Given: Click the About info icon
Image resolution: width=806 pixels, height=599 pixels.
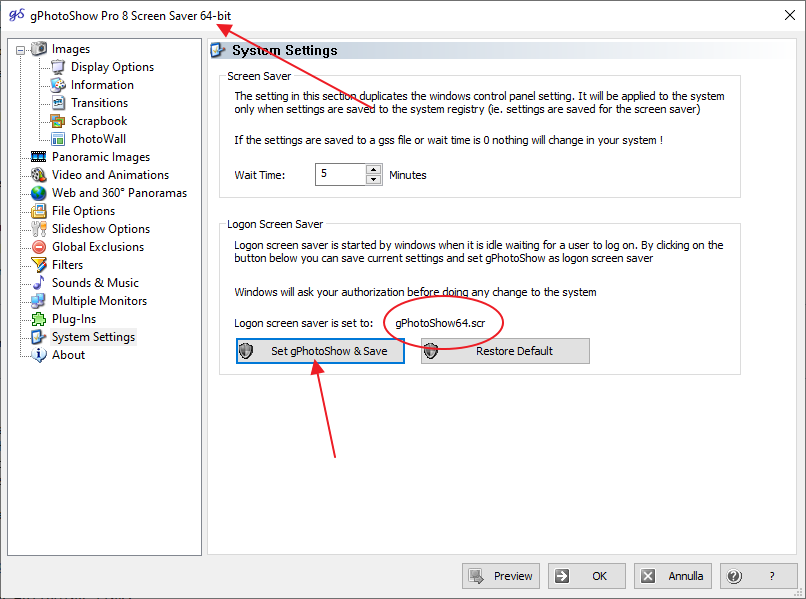Looking at the screenshot, I should pyautogui.click(x=39, y=355).
